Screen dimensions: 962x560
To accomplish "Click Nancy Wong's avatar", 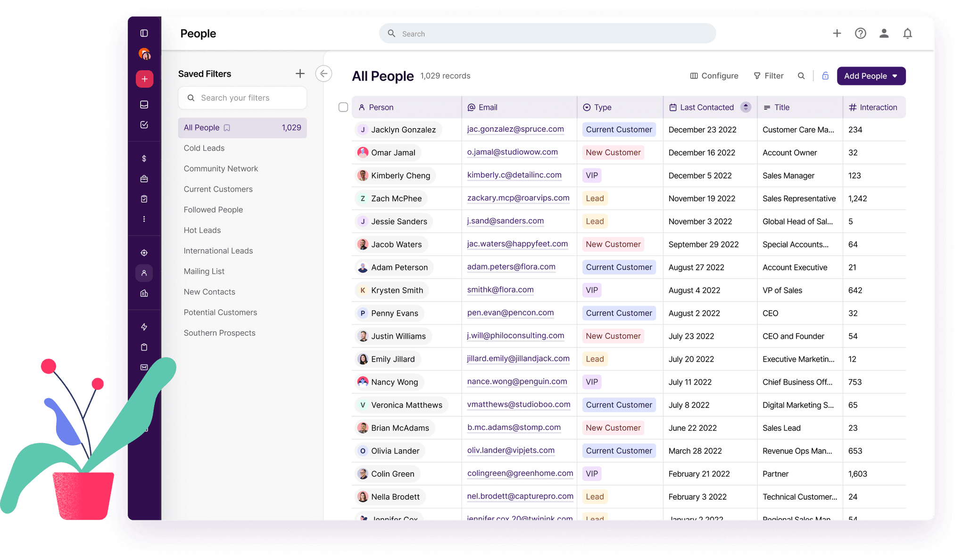I will 363,382.
